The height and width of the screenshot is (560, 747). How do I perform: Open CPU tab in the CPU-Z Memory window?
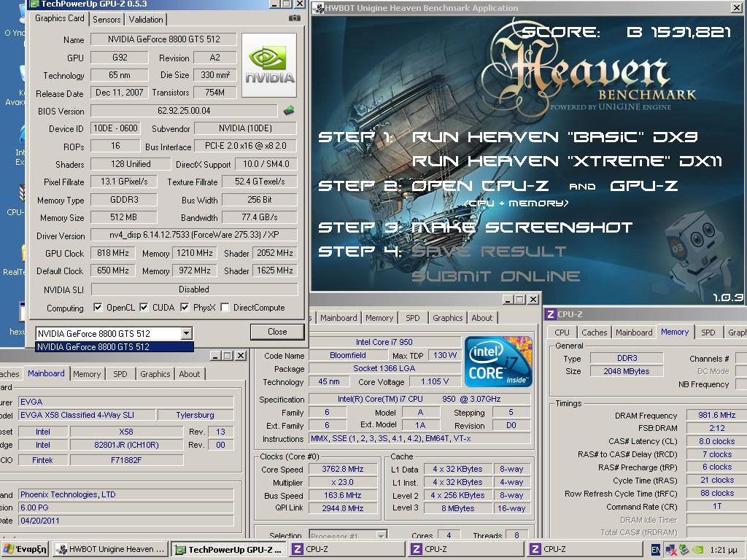(x=562, y=332)
